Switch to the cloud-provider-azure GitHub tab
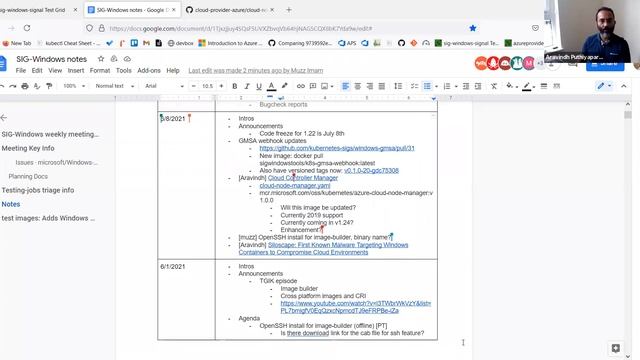This screenshot has width=640, height=360. tap(230, 10)
